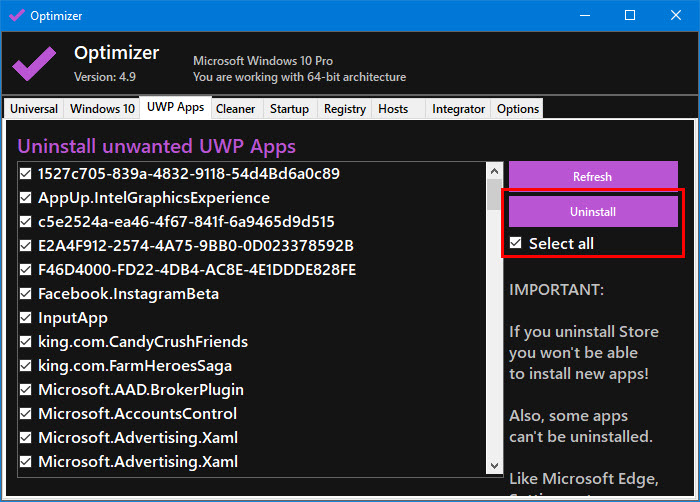Screen dimensions: 700x502
Task: Click the list scrollbar down arrow
Action: (x=494, y=465)
